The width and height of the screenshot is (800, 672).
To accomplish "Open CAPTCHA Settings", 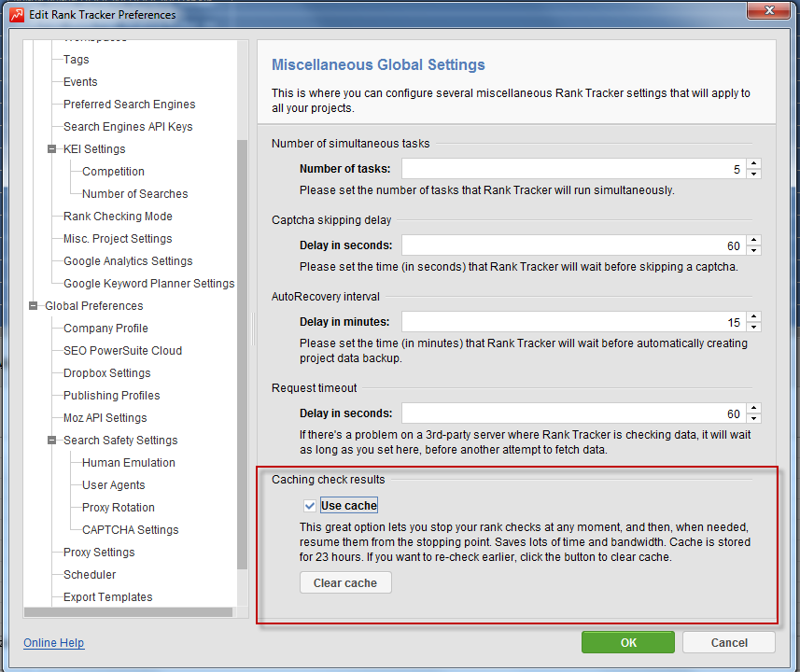I will pos(130,530).
